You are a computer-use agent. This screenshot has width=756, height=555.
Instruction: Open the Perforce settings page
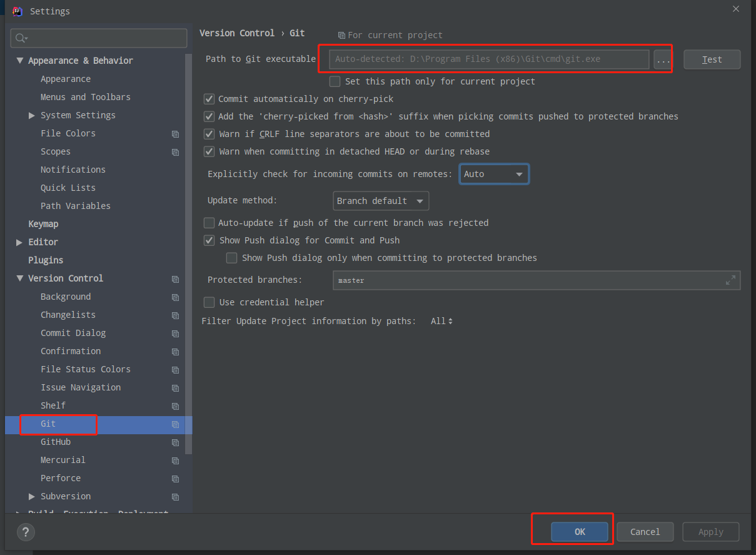61,478
